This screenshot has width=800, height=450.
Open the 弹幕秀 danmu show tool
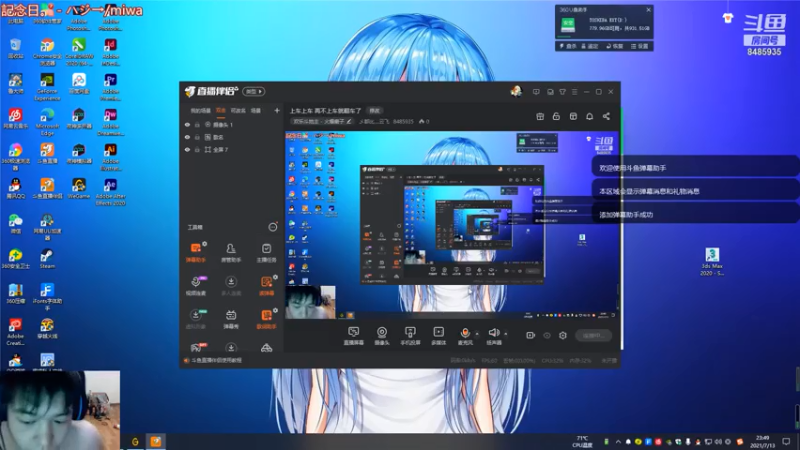pos(231,319)
